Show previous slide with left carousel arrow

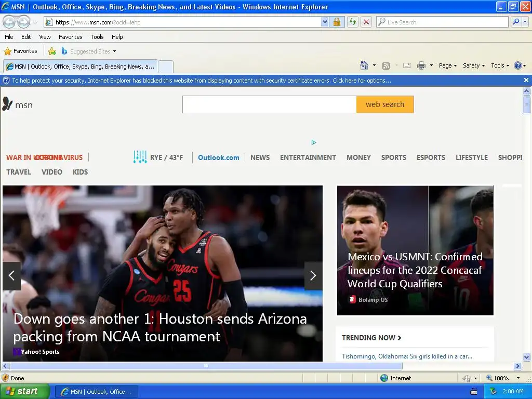click(11, 275)
